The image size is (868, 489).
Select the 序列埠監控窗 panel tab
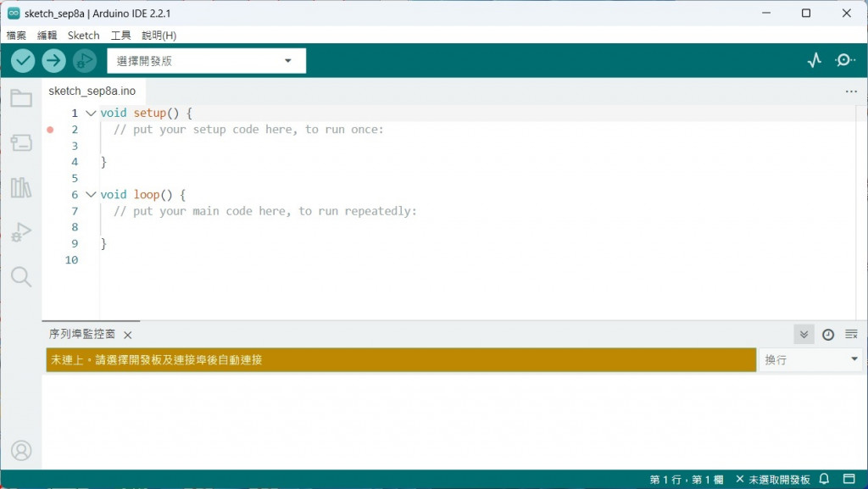(x=82, y=334)
